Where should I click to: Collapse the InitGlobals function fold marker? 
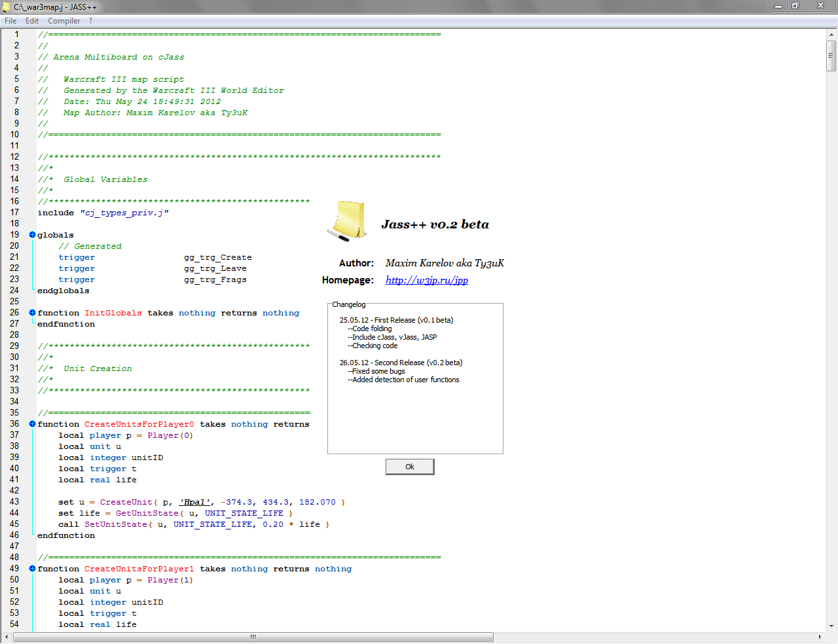pyautogui.click(x=32, y=313)
